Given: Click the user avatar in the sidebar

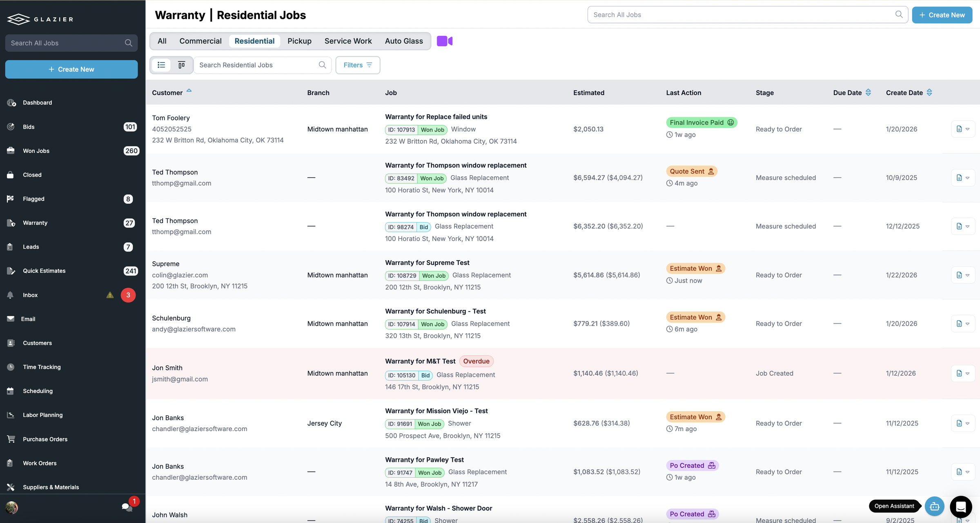Looking at the screenshot, I should tap(12, 507).
